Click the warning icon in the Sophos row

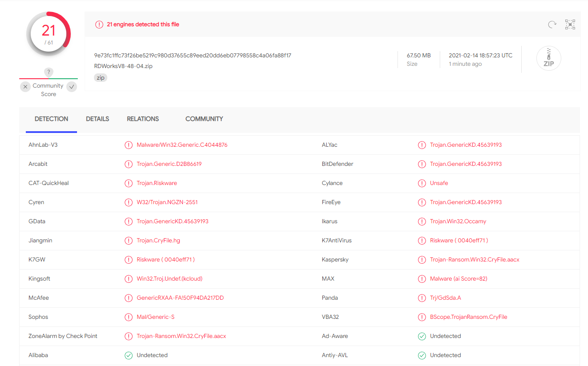[x=129, y=317]
